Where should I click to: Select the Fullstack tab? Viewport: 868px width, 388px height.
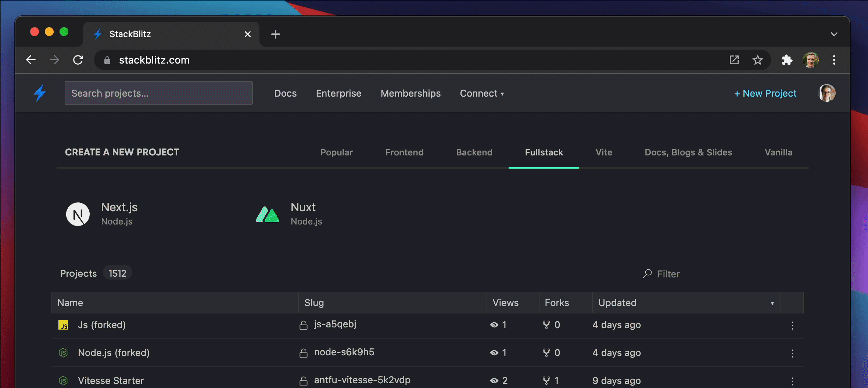pyautogui.click(x=544, y=152)
